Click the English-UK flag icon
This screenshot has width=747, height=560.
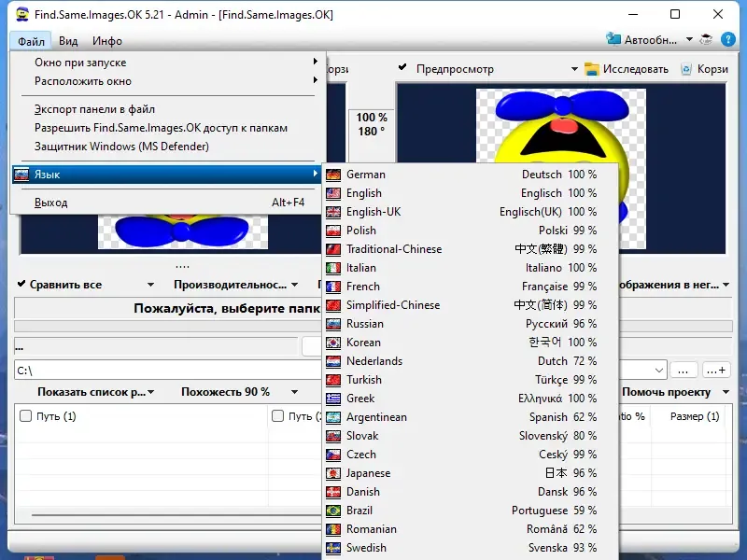tap(333, 212)
